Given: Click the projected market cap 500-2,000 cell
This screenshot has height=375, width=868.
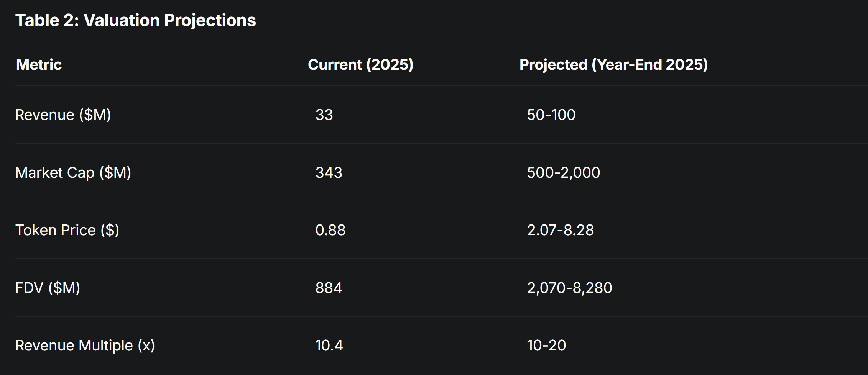Looking at the screenshot, I should coord(564,172).
